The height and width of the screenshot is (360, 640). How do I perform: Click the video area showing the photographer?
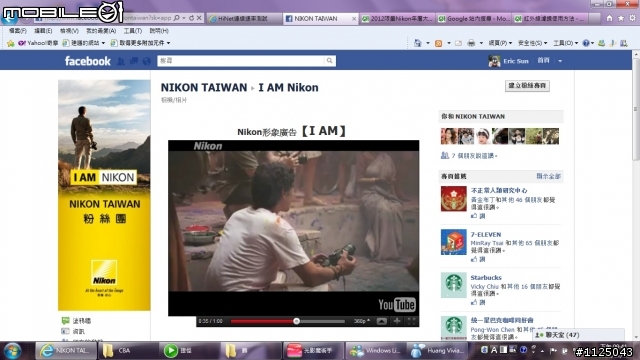tap(293, 221)
